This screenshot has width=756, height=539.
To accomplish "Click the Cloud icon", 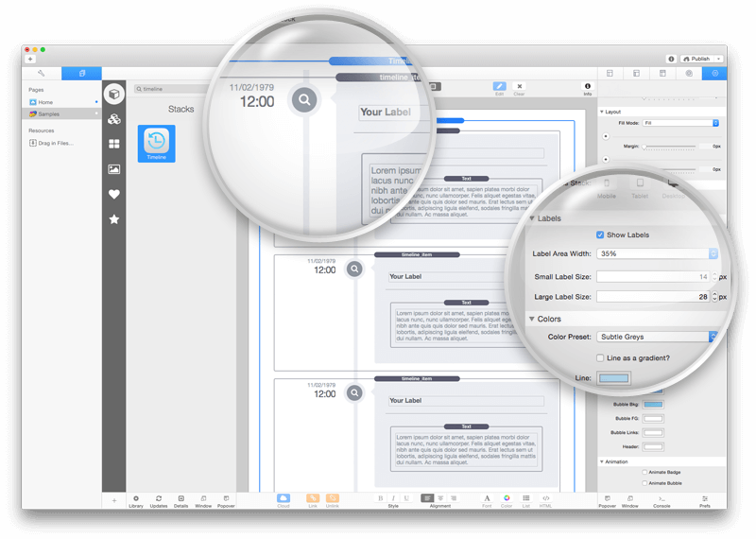I will (x=283, y=498).
